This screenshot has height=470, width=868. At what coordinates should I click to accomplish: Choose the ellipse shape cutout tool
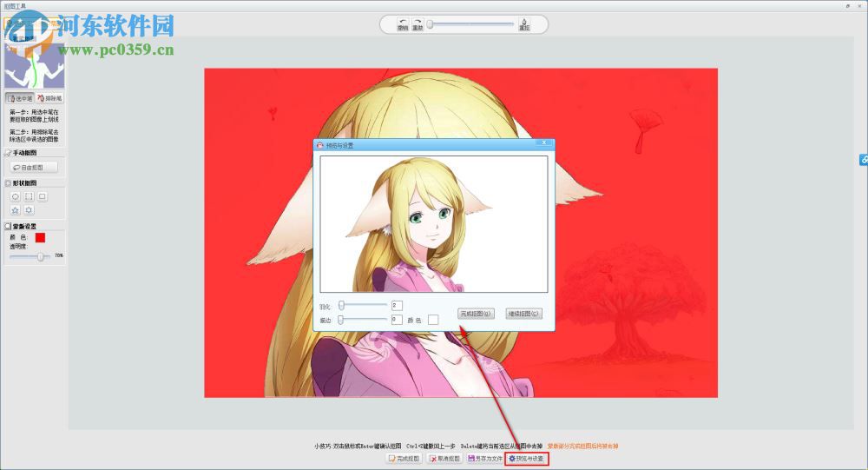16,196
